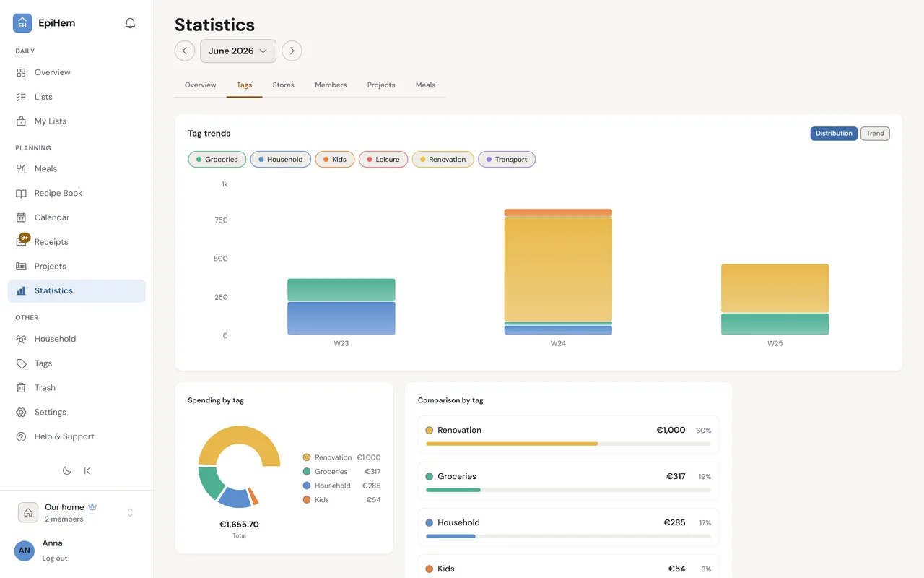The height and width of the screenshot is (578, 924).
Task: Open Receipts from the sidebar
Action: coord(77,242)
